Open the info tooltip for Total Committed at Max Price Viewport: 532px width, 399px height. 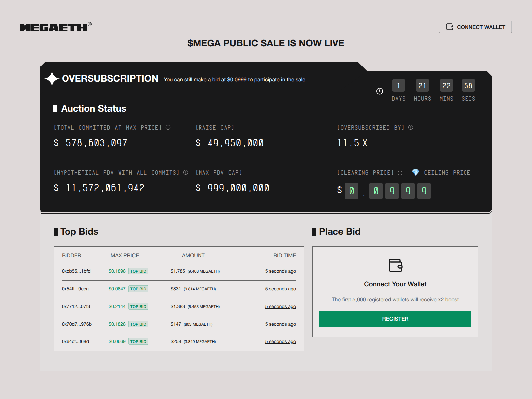168,127
